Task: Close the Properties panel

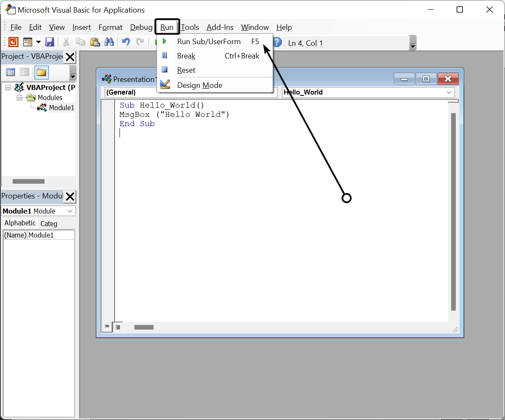Action: pos(70,196)
